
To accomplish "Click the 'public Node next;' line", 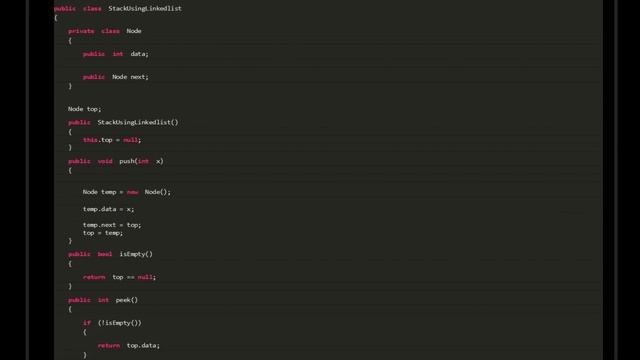I will 116,77.
